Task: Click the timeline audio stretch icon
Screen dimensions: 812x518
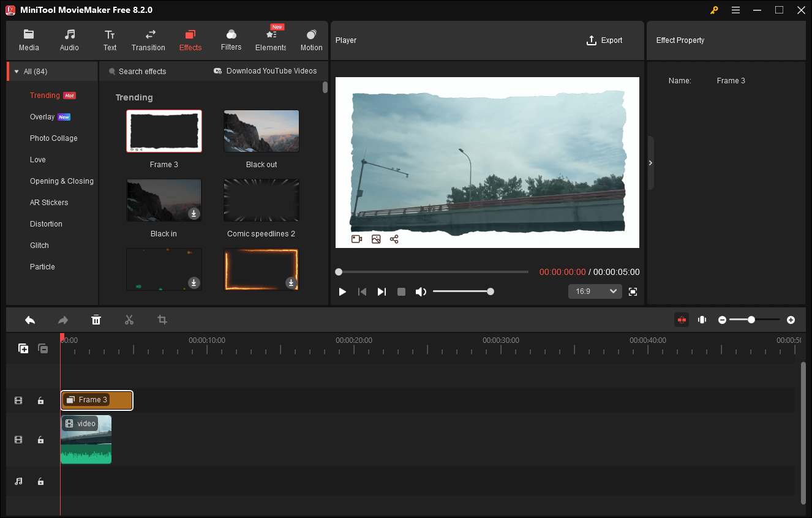Action: pos(702,320)
